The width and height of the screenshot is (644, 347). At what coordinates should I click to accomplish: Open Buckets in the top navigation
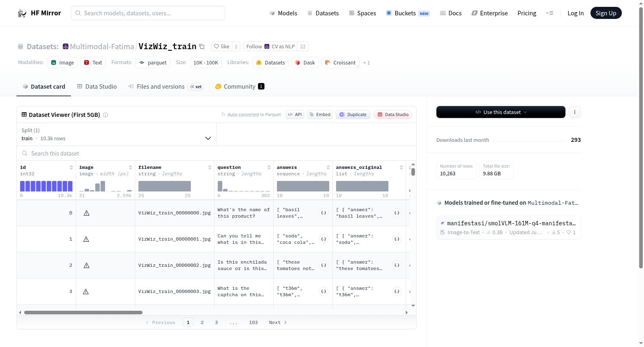point(408,13)
